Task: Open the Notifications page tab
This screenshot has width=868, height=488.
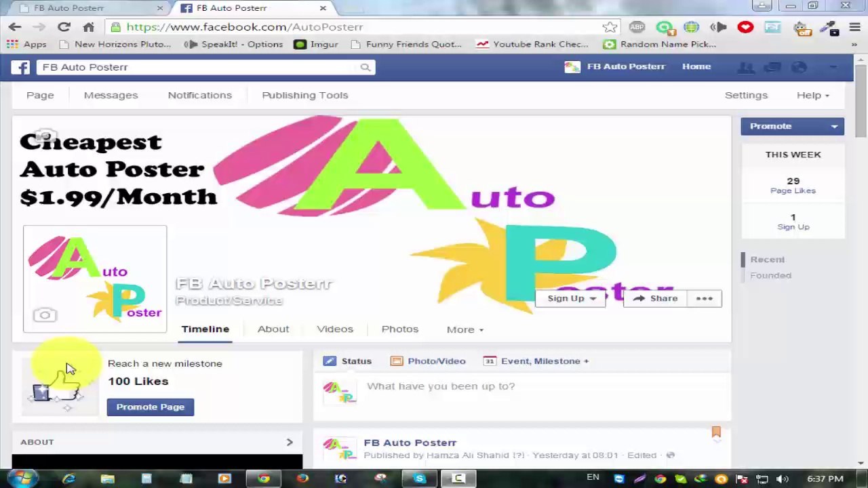Action: (199, 96)
